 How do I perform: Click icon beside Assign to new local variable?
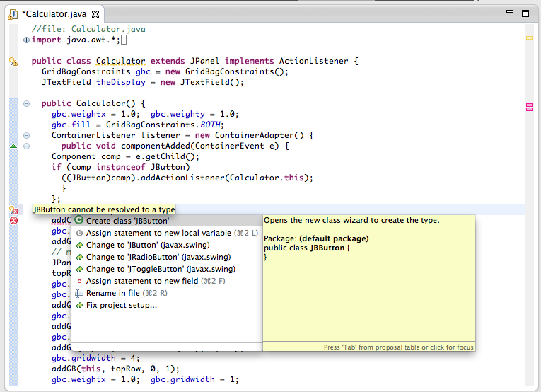(79, 233)
